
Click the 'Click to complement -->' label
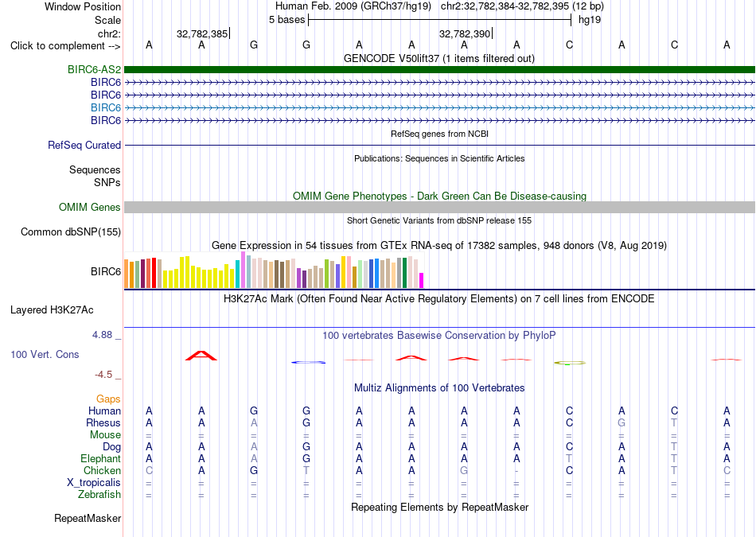(65, 46)
